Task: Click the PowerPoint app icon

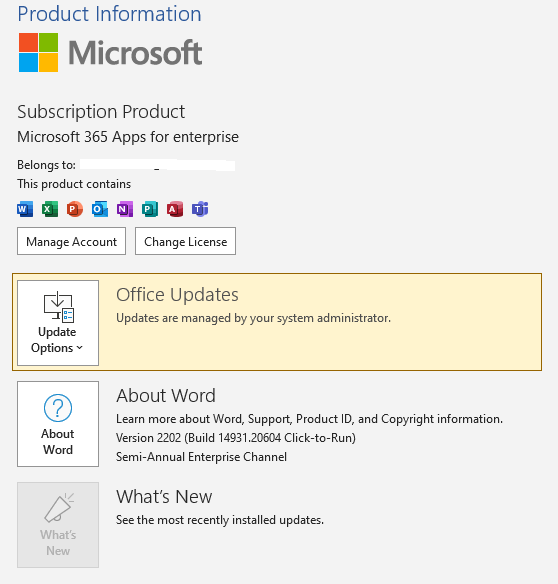Action: click(74, 209)
